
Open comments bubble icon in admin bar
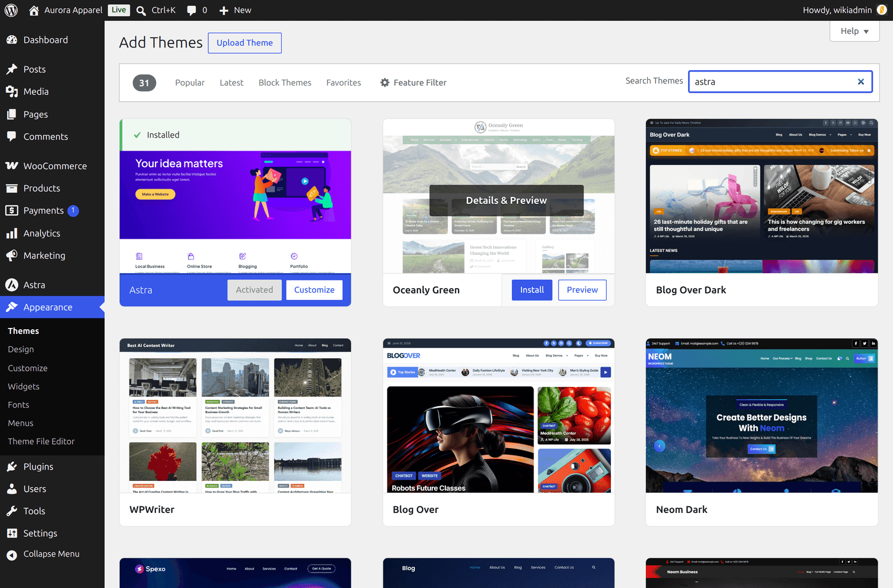191,10
